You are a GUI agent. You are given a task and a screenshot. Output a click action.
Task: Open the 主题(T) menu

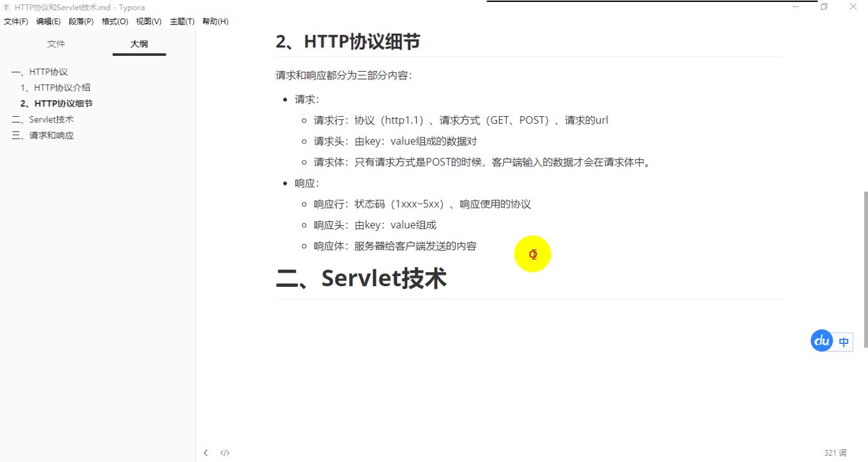[x=182, y=21]
